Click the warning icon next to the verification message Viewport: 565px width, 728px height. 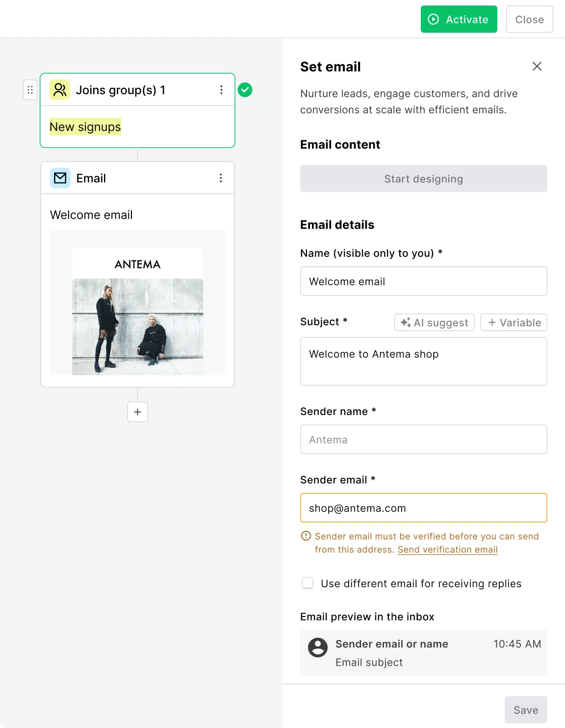pos(306,536)
